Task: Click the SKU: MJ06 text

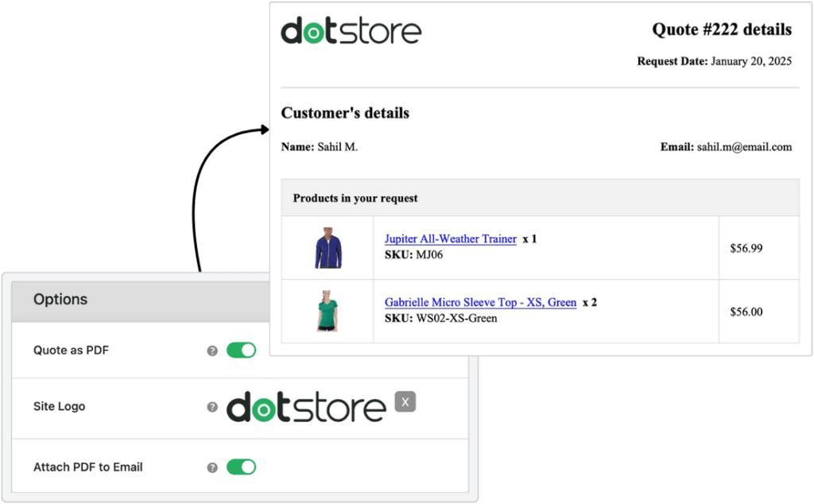Action: [x=413, y=255]
